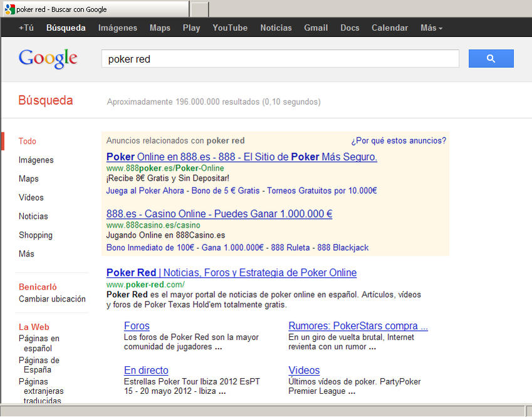532x417 pixels.
Task: Click 'Gana 1.000.000€' sitelink
Action: (x=232, y=248)
